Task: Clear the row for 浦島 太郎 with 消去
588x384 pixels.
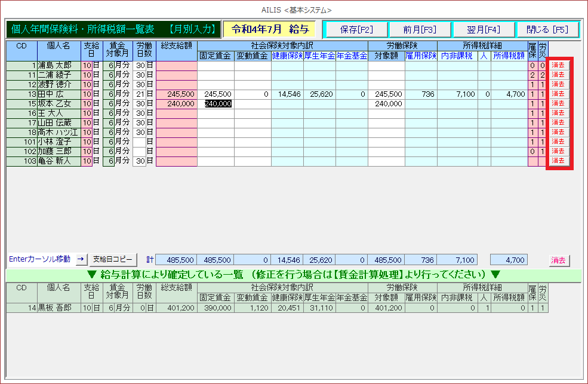Action: 559,65
